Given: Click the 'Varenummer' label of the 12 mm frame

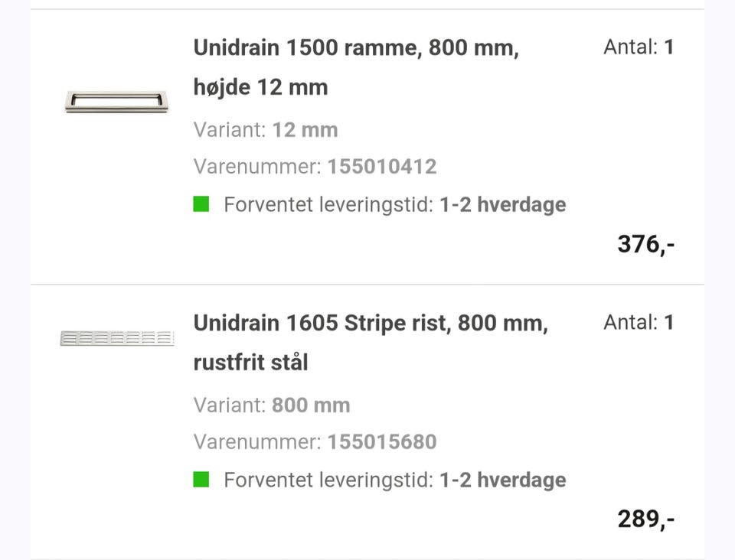Looking at the screenshot, I should (256, 167).
